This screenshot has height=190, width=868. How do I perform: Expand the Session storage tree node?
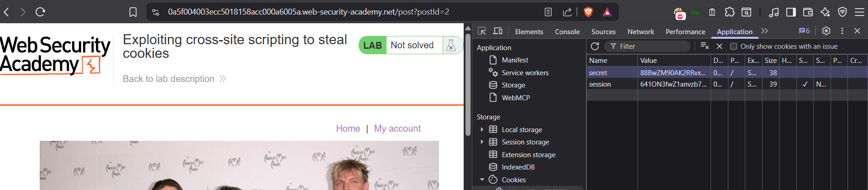(482, 142)
